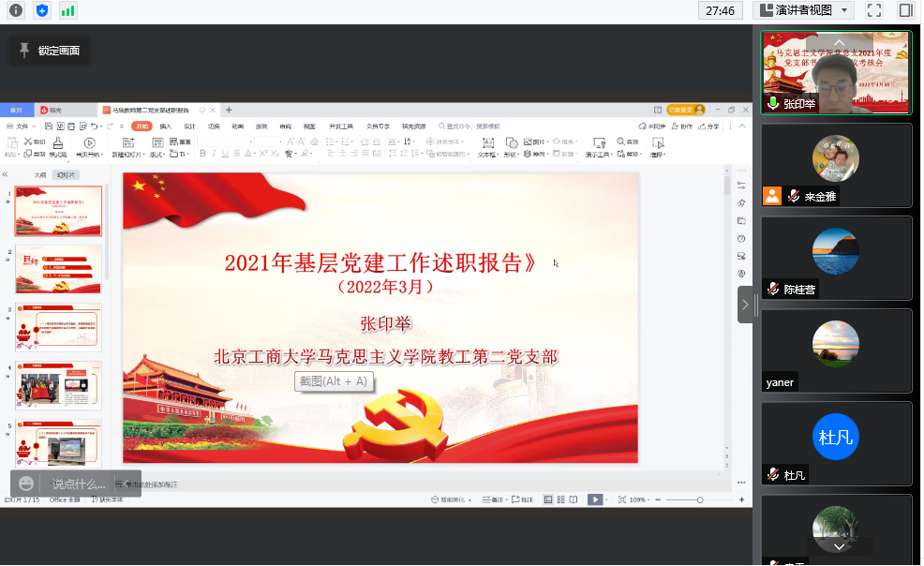924x566 pixels.
Task: Switch to slide thumbnails (幻灯片) view
Action: click(67, 175)
